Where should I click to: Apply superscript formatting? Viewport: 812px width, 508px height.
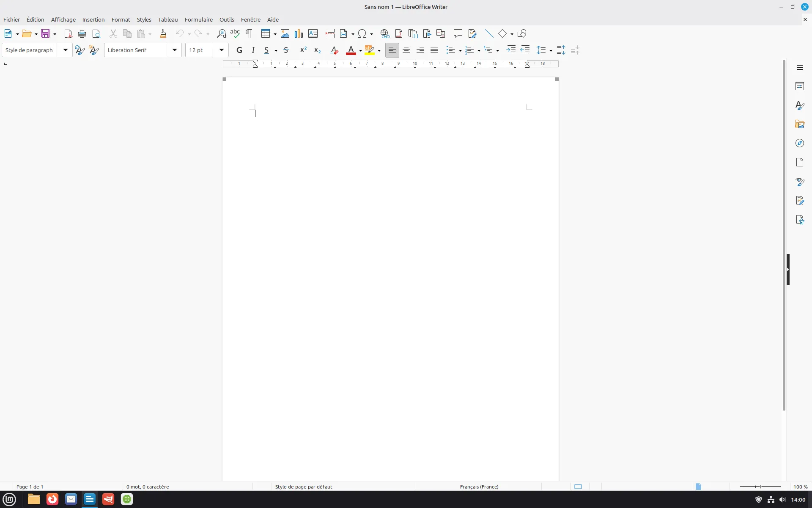(x=303, y=50)
